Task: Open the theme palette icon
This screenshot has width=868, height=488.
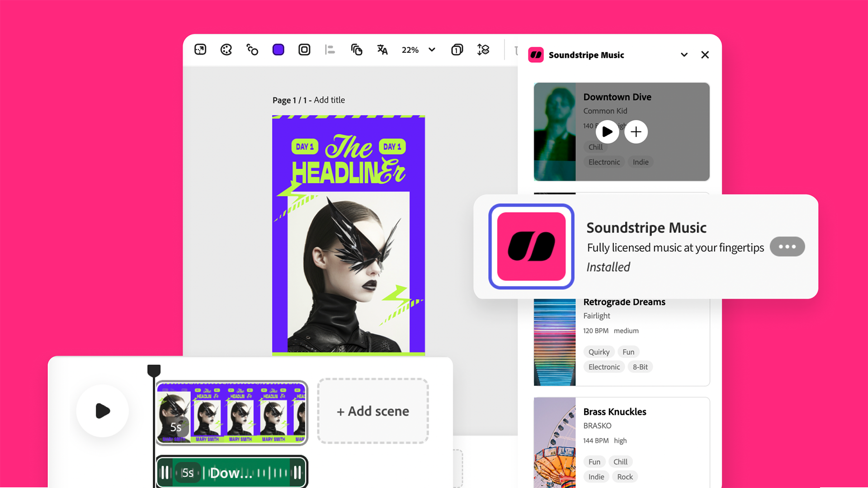Action: (226, 50)
